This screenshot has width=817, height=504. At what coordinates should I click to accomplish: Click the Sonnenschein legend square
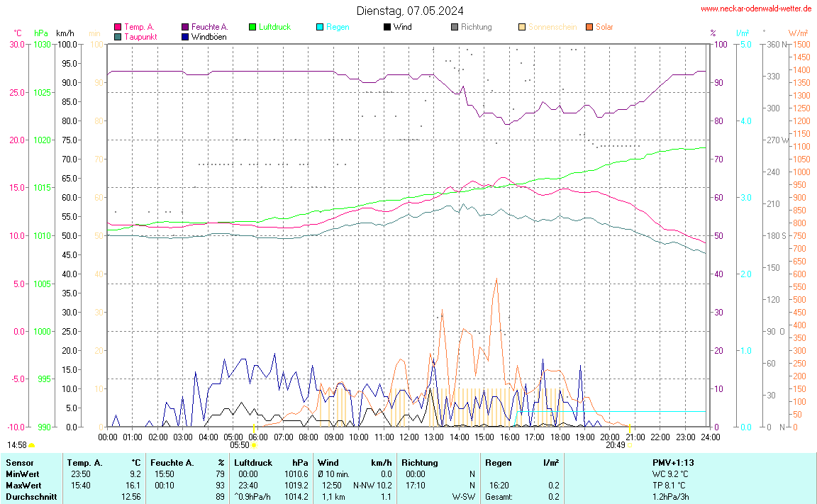click(522, 27)
